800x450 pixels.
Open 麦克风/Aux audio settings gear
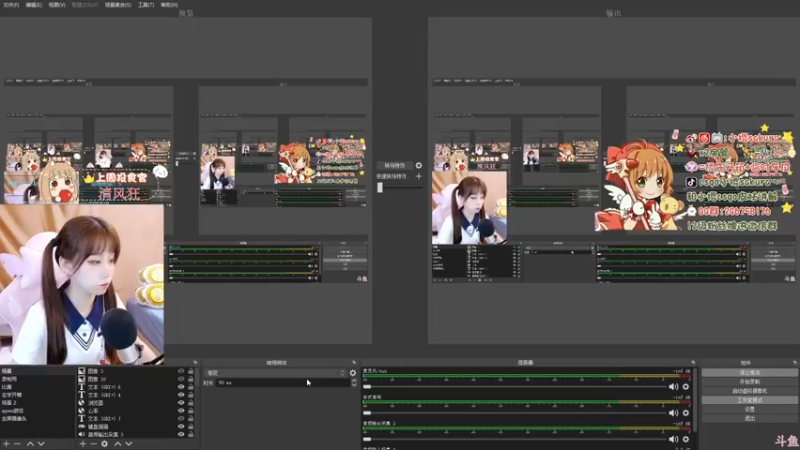(686, 387)
